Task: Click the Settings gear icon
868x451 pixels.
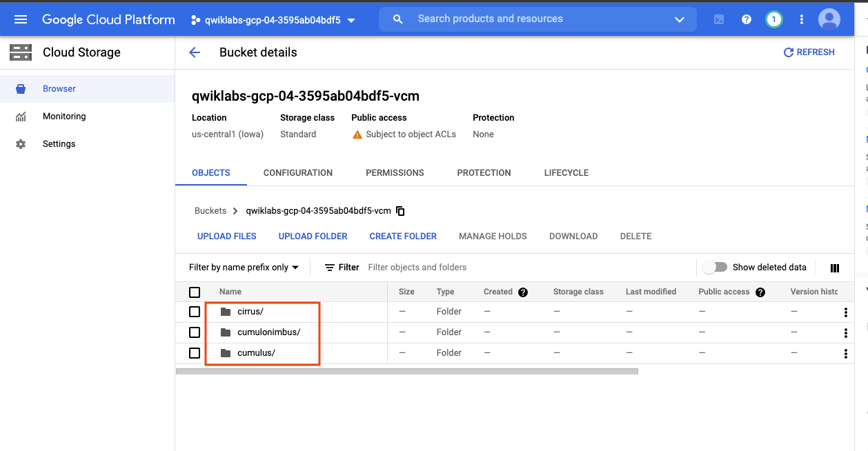Action: [x=21, y=144]
